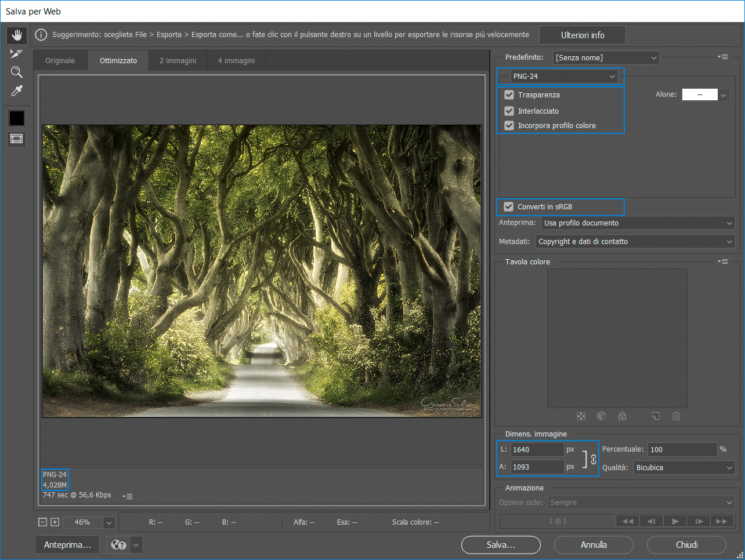745x560 pixels.
Task: Select the Zoom tool
Action: [16, 72]
